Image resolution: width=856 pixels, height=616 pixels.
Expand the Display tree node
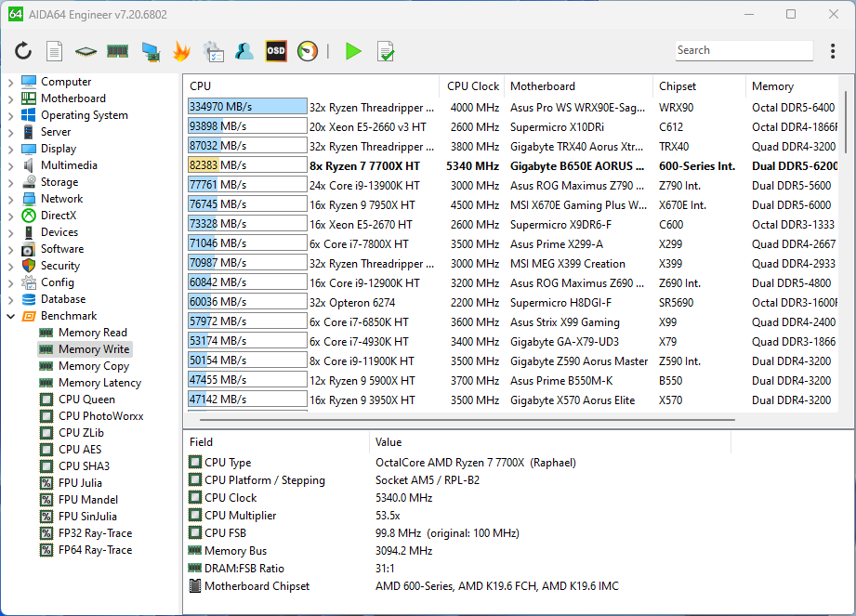click(x=11, y=150)
